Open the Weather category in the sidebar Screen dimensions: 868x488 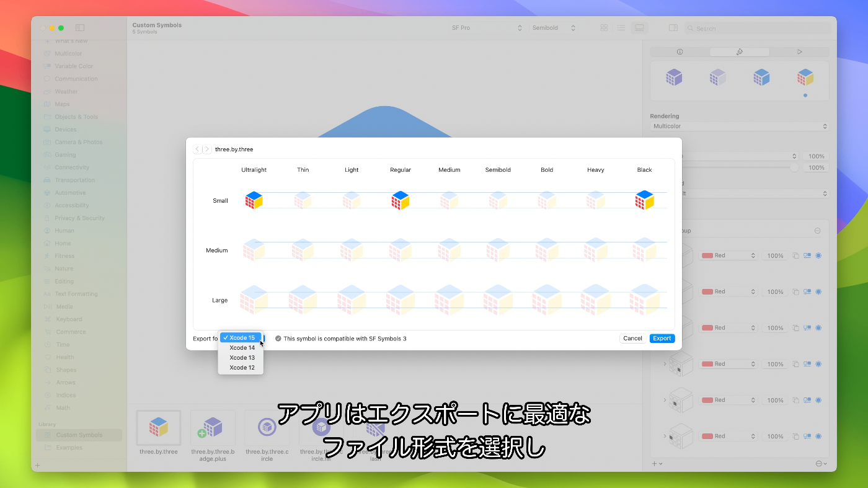pos(66,92)
